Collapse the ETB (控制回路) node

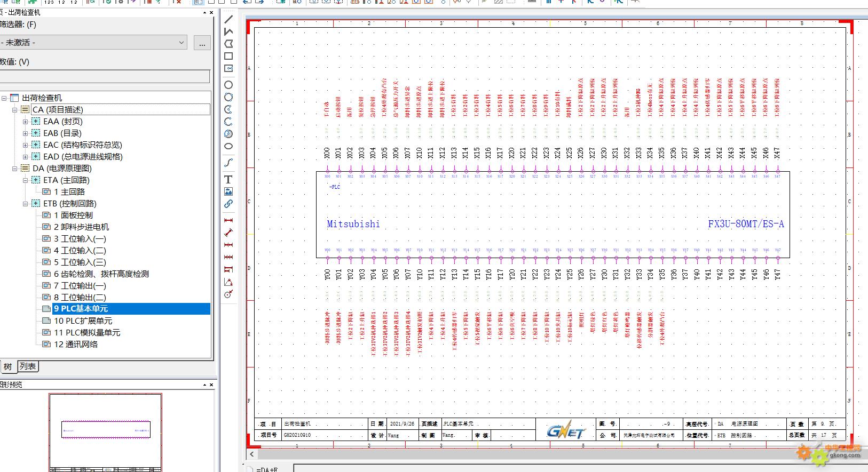25,204
